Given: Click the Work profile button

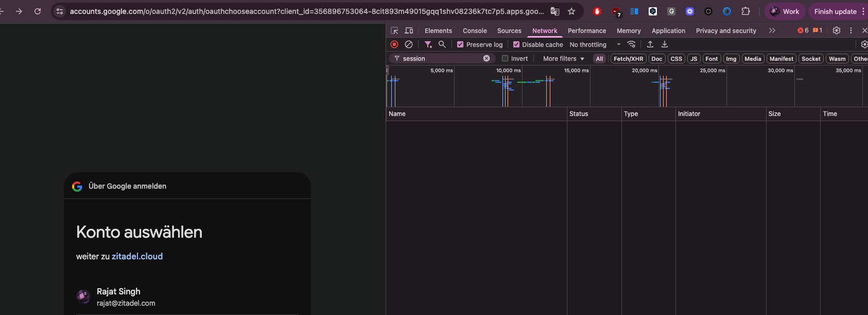Looking at the screenshot, I should click(784, 11).
